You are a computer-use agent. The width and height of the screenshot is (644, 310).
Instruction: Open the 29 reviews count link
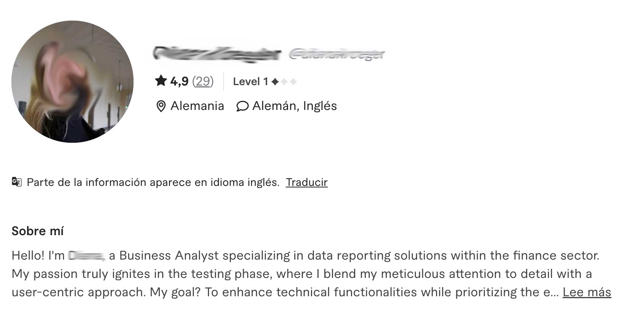click(203, 81)
